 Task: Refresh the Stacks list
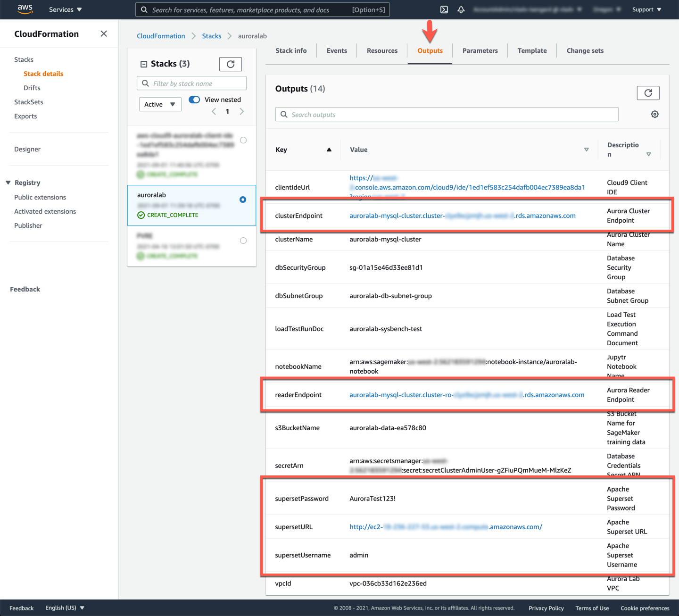coord(230,64)
